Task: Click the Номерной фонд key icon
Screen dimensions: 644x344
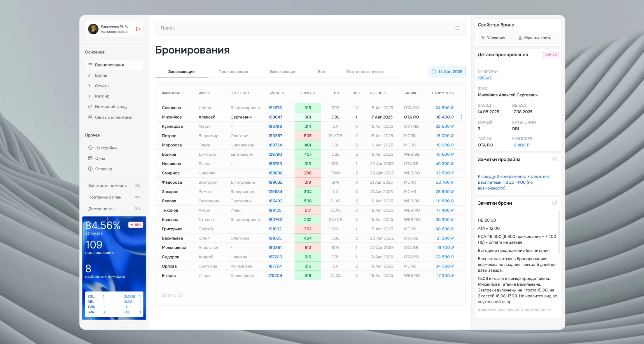Action: (90, 107)
